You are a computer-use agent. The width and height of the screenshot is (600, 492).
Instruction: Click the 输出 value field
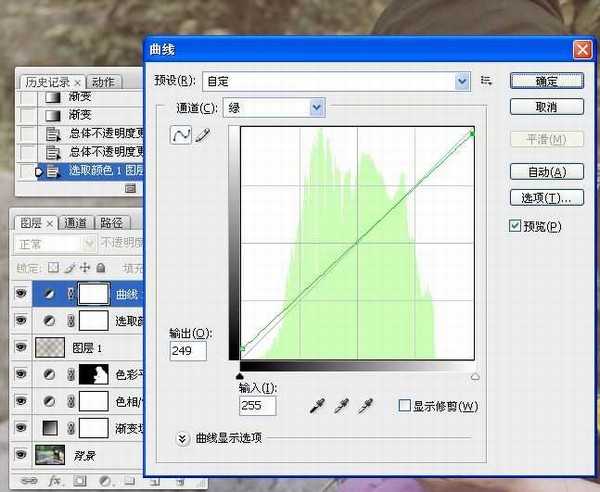tap(188, 351)
